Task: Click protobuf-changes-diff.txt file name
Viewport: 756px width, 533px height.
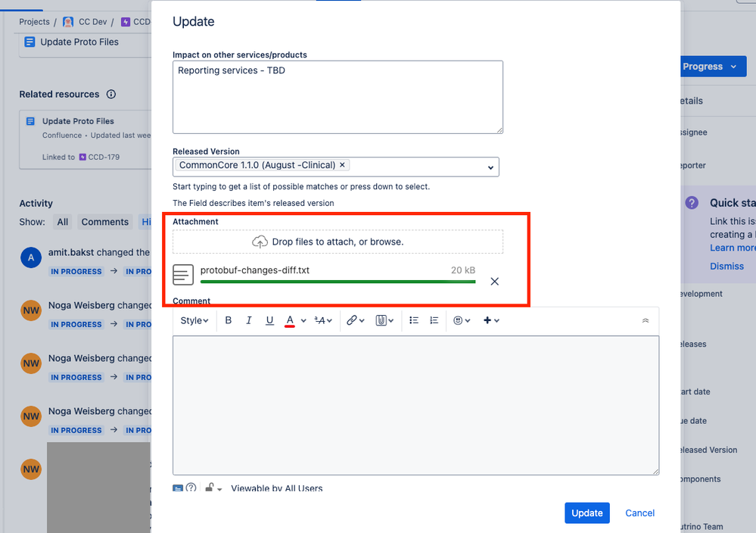Action: coord(255,270)
